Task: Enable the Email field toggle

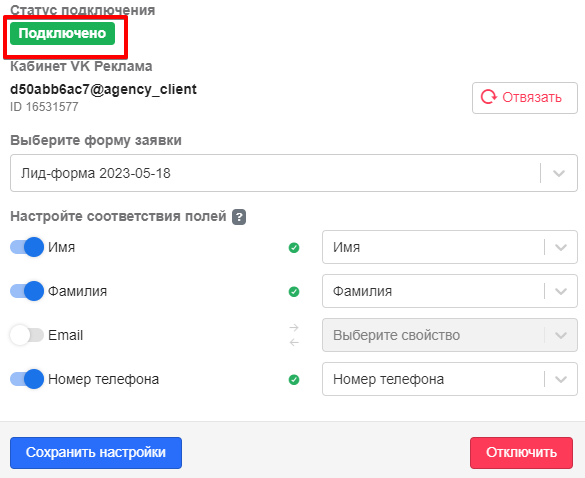Action: coord(27,335)
